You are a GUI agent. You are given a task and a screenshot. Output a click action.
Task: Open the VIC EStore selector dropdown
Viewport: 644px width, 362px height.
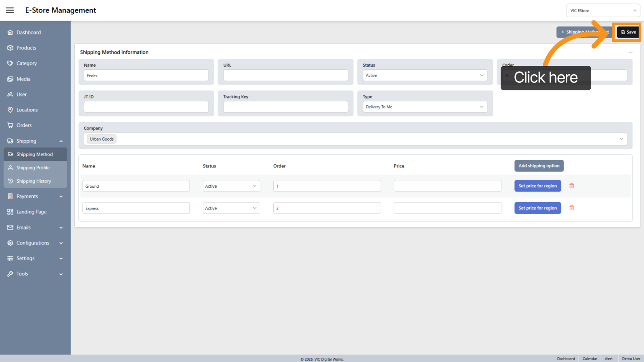[603, 11]
